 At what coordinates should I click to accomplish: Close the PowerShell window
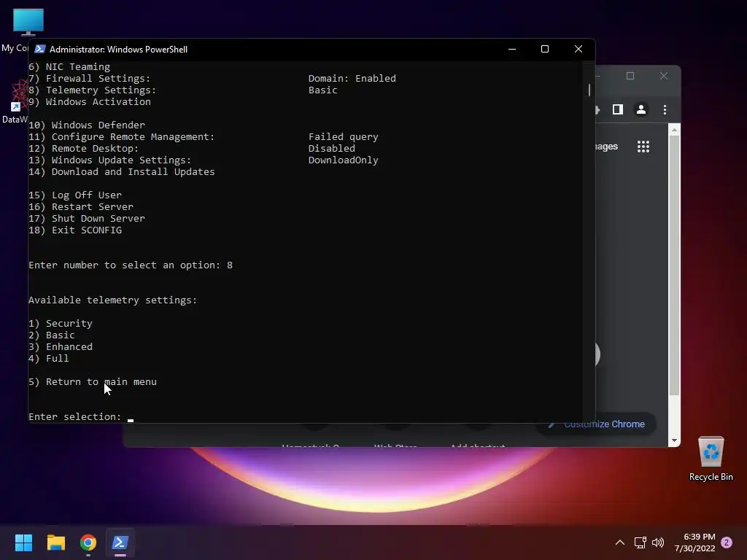[x=578, y=49]
